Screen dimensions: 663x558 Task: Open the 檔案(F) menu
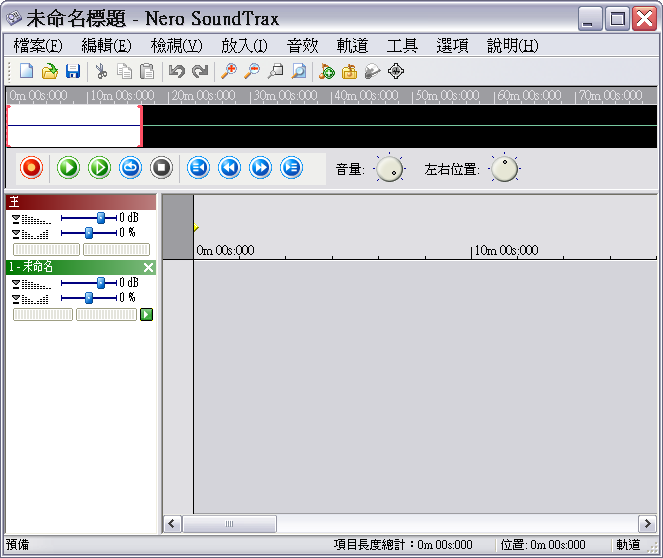click(x=38, y=45)
